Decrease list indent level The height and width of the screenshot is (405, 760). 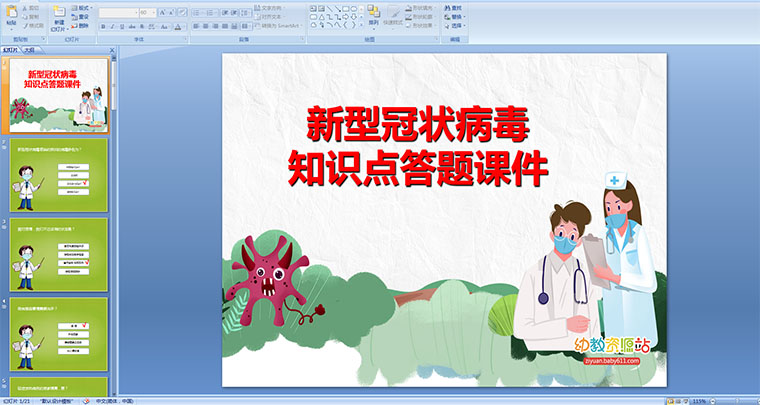pyautogui.click(x=224, y=13)
